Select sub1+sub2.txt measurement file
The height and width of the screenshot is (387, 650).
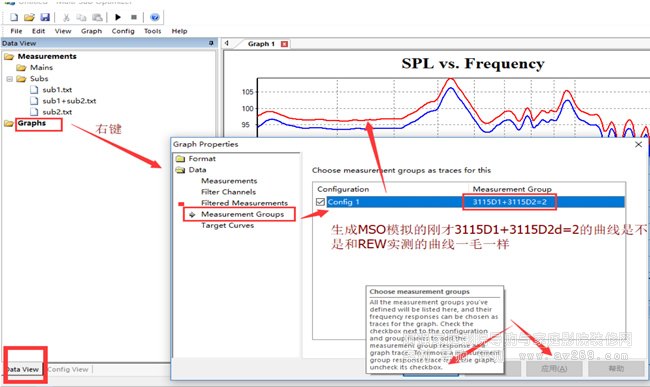tap(69, 101)
